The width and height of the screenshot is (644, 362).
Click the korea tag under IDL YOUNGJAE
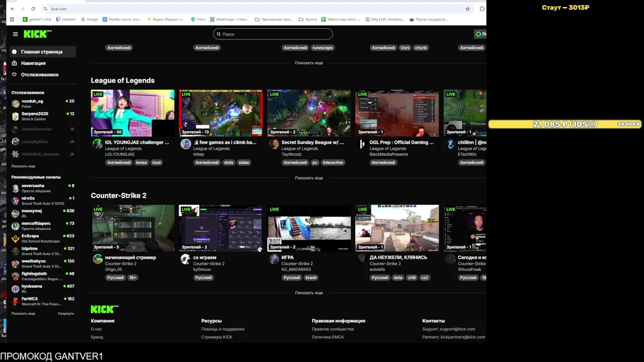141,162
